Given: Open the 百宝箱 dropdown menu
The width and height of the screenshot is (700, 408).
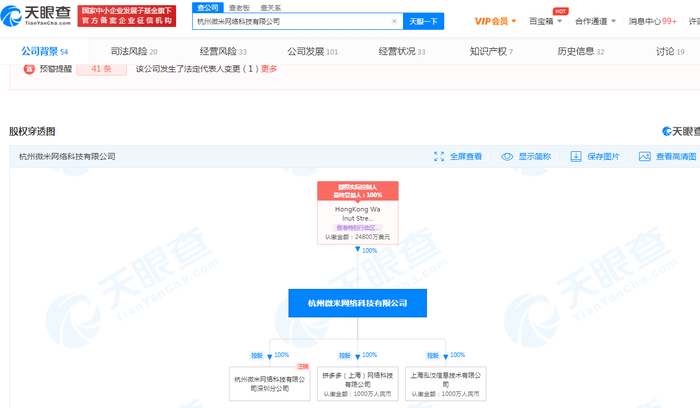Looking at the screenshot, I should (x=545, y=21).
